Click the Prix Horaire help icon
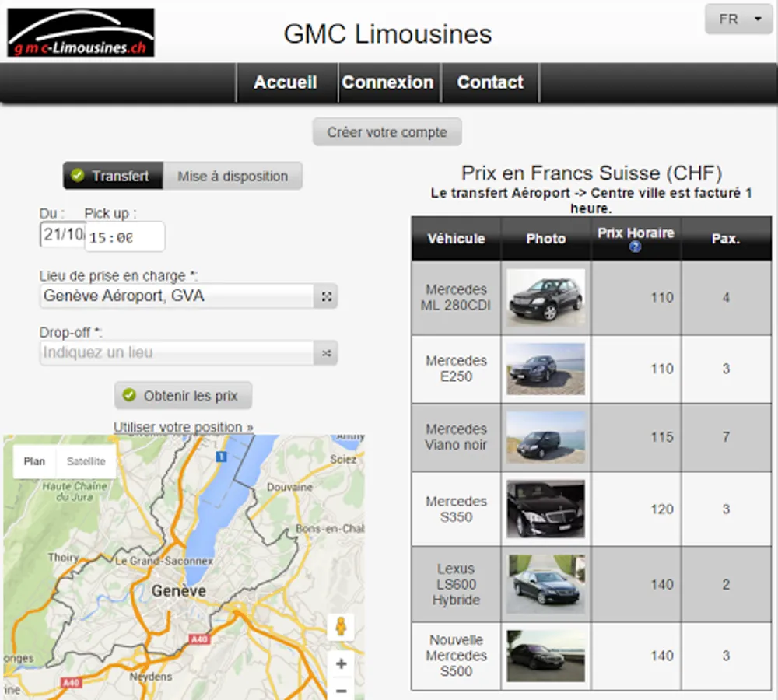This screenshot has width=778, height=700. (x=635, y=247)
